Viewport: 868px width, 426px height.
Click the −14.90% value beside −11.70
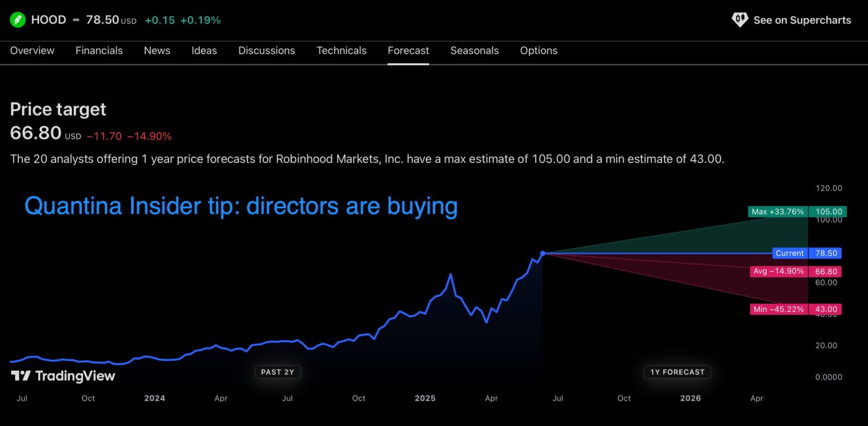(x=149, y=136)
